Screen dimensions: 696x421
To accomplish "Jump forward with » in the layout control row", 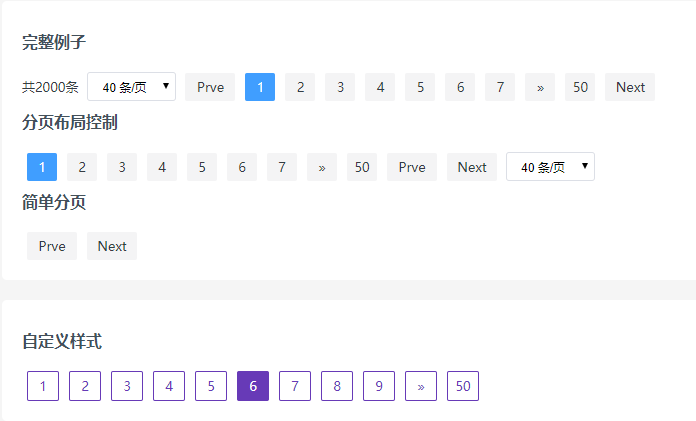I will coord(322,167).
